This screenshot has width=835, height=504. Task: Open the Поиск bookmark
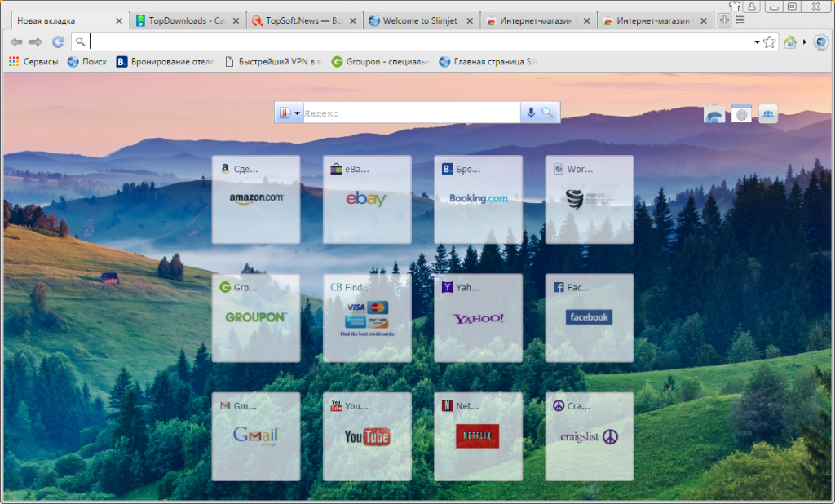pos(87,62)
